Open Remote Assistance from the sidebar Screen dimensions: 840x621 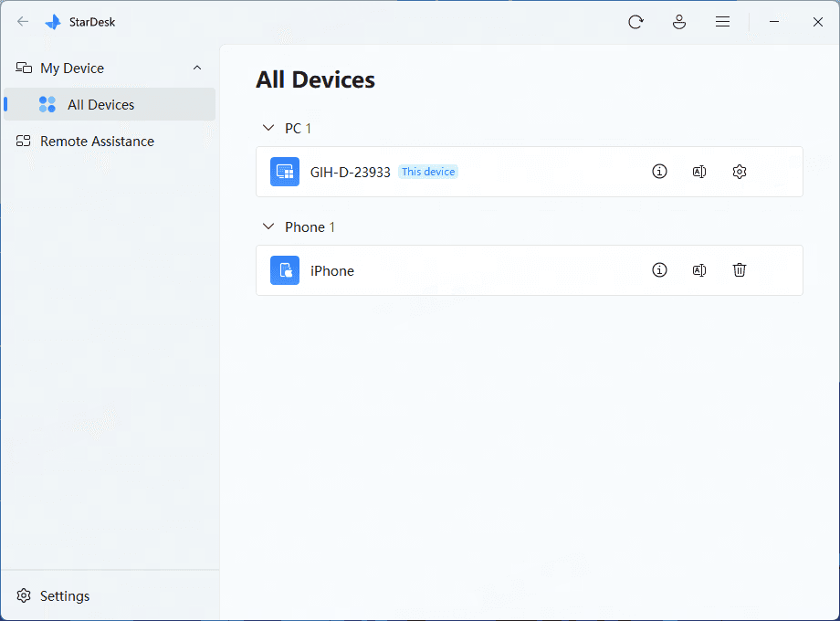97,141
